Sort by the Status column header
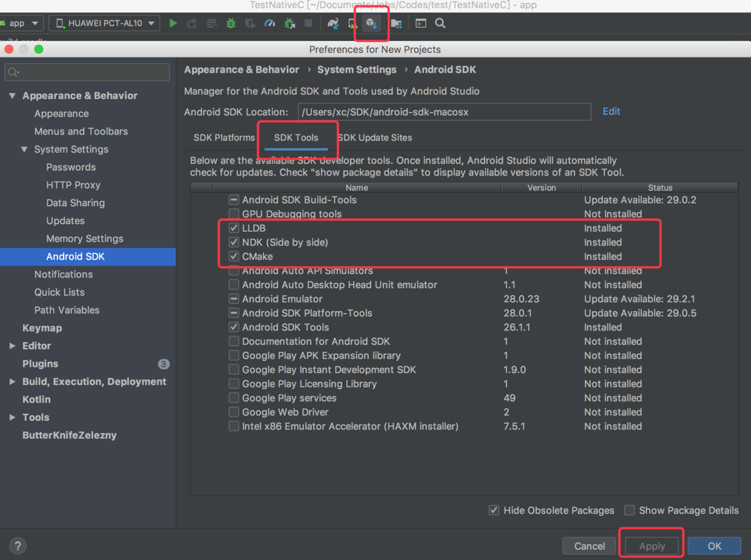This screenshot has width=751, height=560. click(660, 188)
